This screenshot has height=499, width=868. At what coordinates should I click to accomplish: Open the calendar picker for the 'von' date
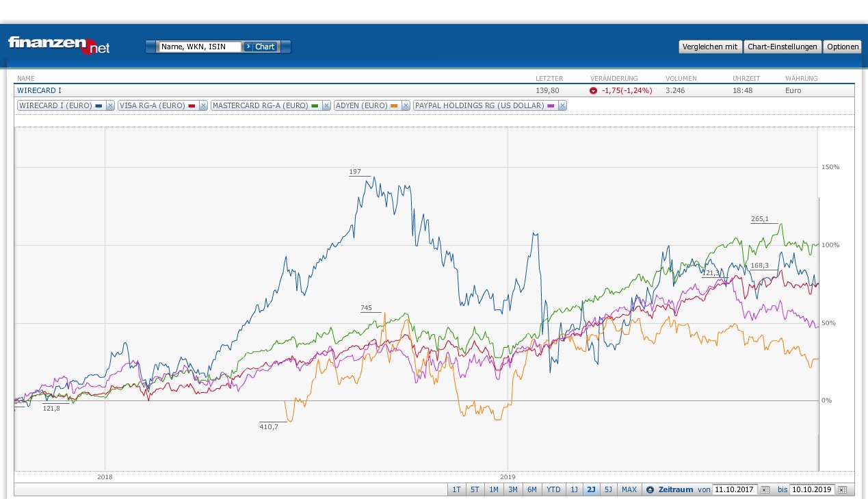pos(765,489)
